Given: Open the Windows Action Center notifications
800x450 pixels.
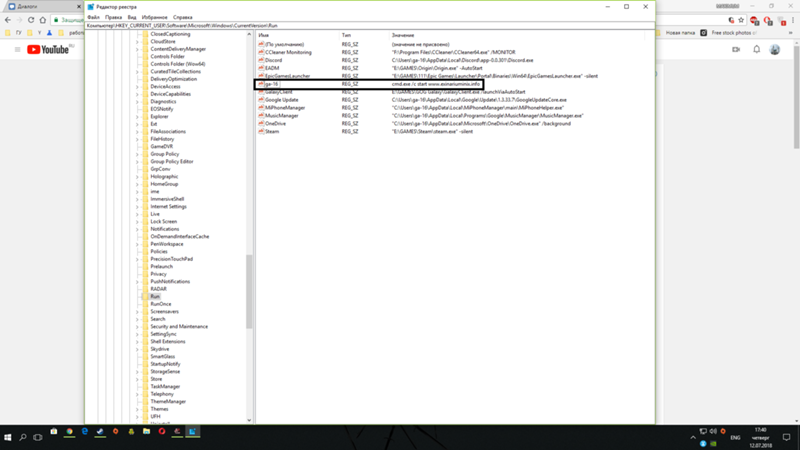Looking at the screenshot, I should click(x=786, y=437).
